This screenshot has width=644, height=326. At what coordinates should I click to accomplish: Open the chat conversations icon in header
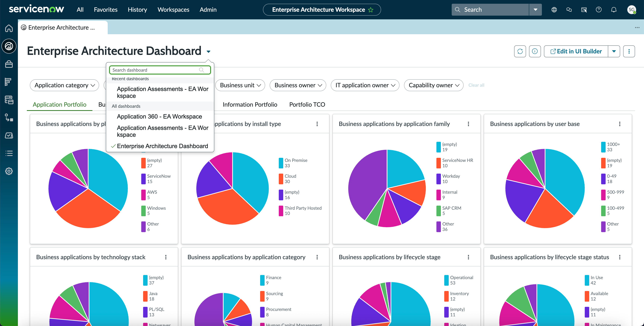click(569, 10)
